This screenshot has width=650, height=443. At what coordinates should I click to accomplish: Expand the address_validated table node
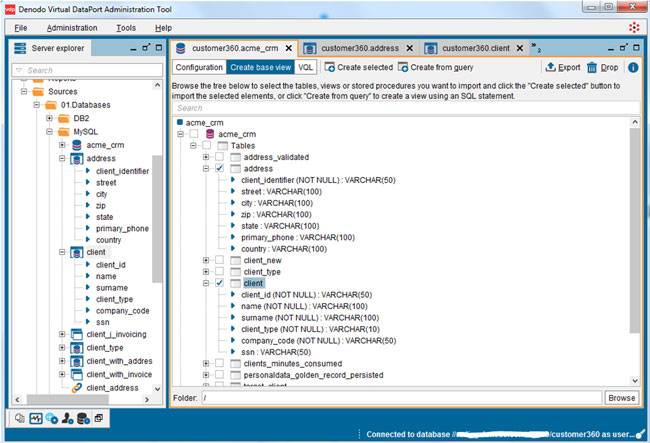(x=206, y=157)
